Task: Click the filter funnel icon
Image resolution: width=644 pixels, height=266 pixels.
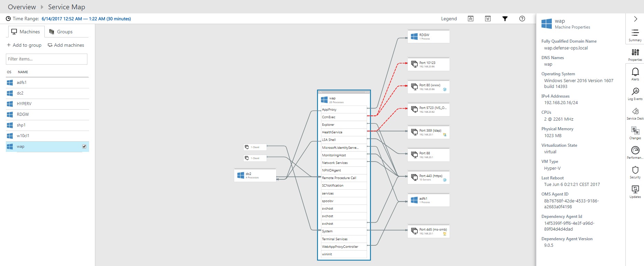Action: (x=505, y=19)
